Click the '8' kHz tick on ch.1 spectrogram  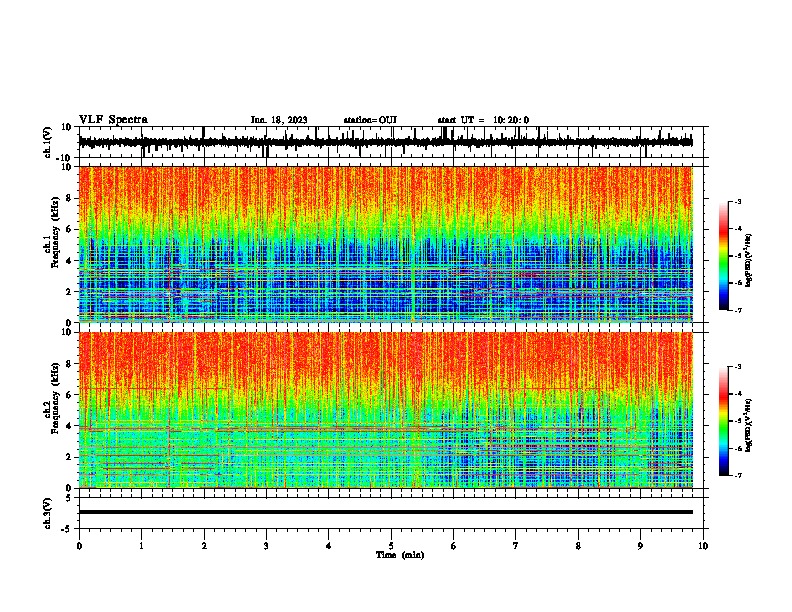69,198
